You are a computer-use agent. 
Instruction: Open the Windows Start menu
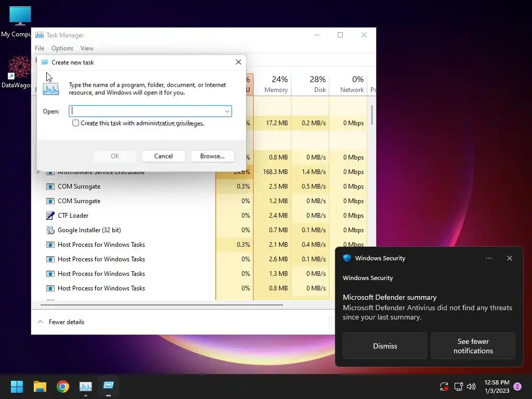pos(17,387)
